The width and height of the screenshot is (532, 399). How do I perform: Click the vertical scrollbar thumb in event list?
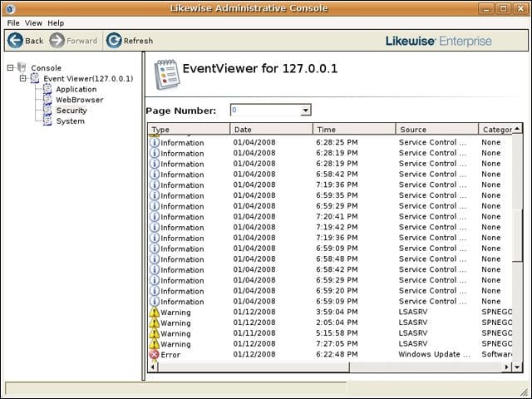(x=517, y=236)
